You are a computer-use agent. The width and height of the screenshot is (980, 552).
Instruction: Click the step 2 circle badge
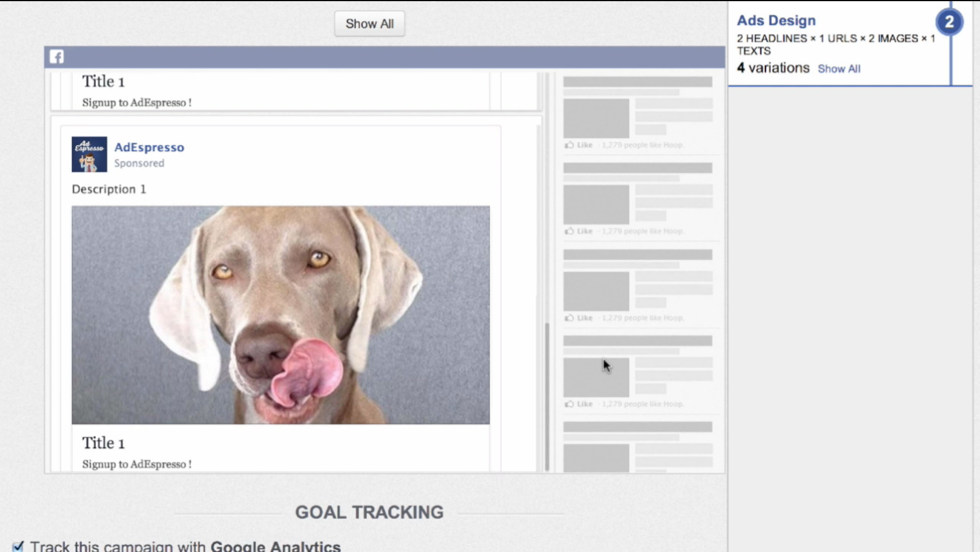(x=949, y=22)
